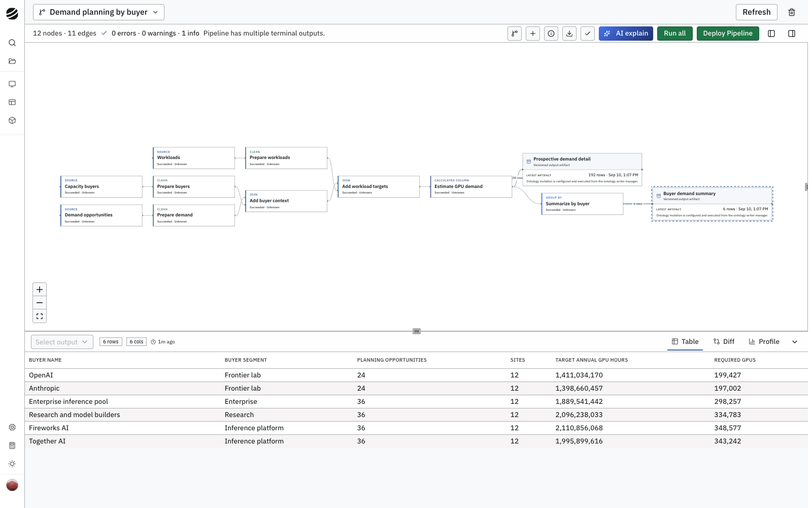This screenshot has width=812, height=508.
Task: Switch to the Table tab
Action: (x=685, y=342)
